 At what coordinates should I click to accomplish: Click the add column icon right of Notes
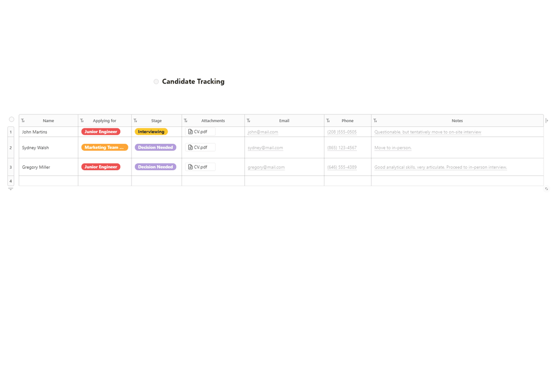coord(547,121)
